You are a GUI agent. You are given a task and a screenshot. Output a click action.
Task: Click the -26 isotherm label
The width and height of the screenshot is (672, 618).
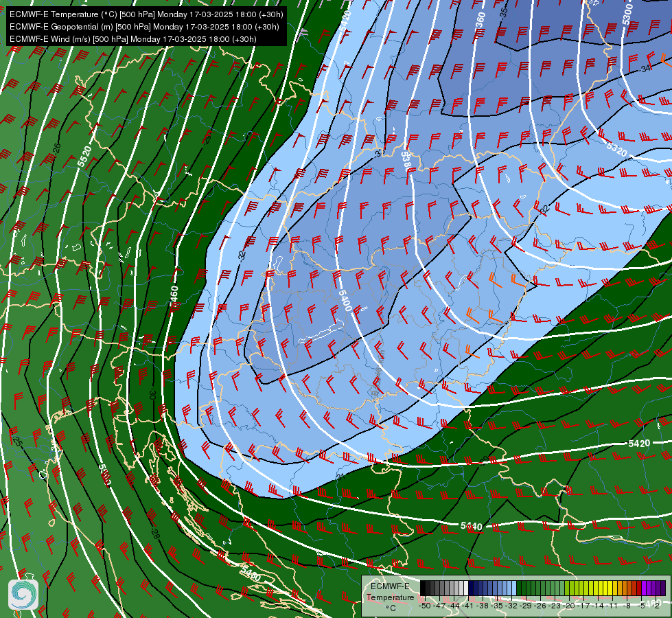[56, 148]
